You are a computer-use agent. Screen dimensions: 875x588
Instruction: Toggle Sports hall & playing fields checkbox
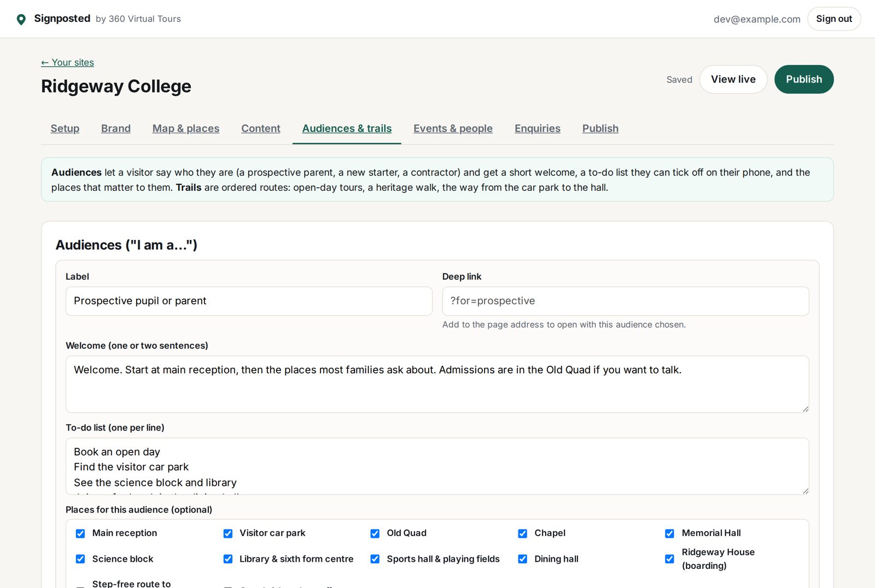coord(375,559)
